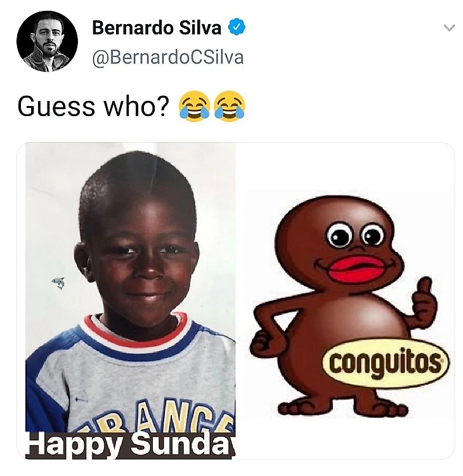Open the @BernardoCSilva handle link
This screenshot has width=463, height=476.
pyautogui.click(x=168, y=57)
